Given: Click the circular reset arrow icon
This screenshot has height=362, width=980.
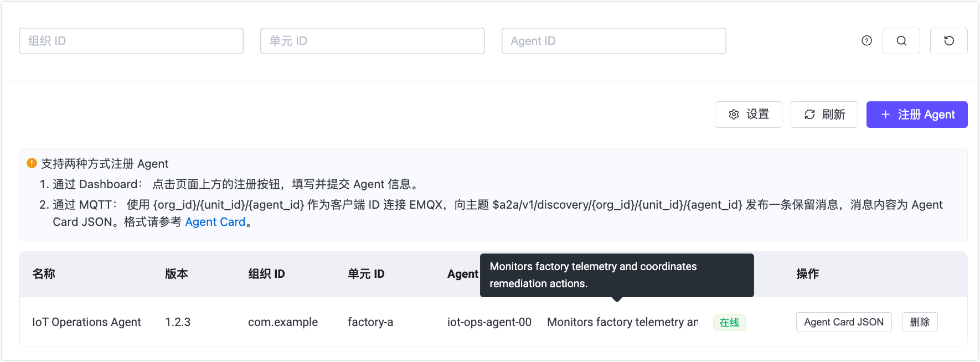Looking at the screenshot, I should (x=948, y=40).
